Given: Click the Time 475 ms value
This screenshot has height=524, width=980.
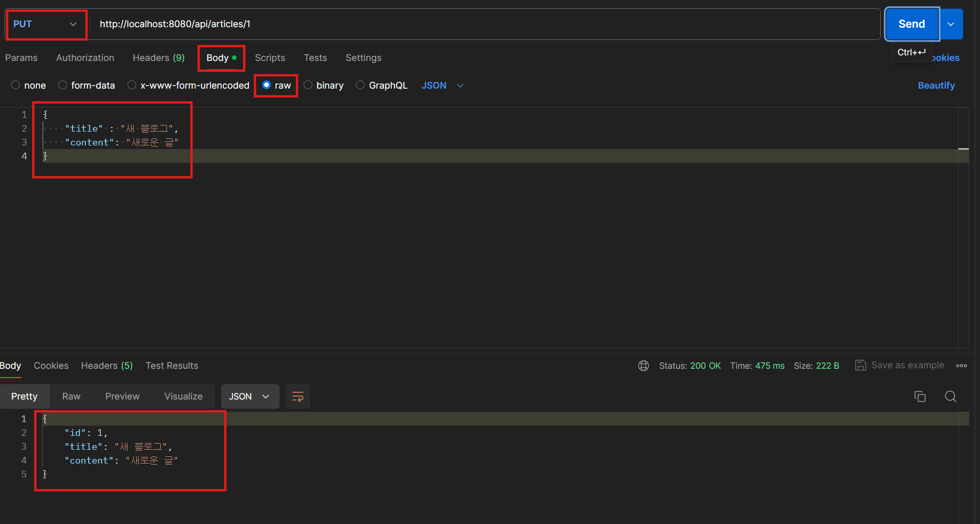Looking at the screenshot, I should (x=770, y=366).
